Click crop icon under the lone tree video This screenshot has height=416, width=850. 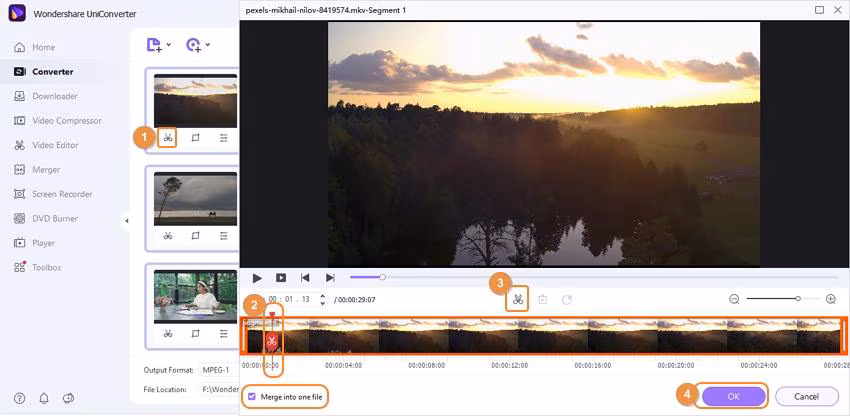tap(196, 236)
